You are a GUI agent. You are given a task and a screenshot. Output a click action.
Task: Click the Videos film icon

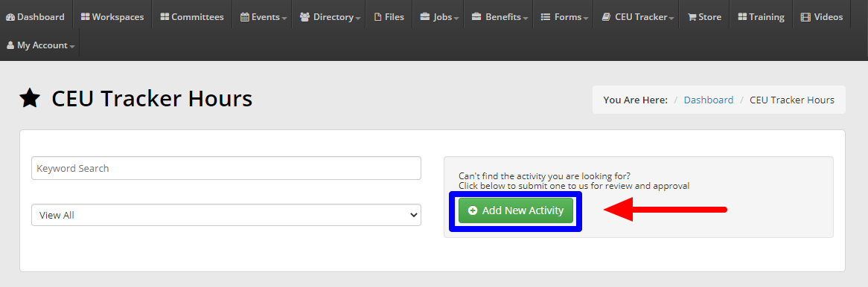click(805, 17)
